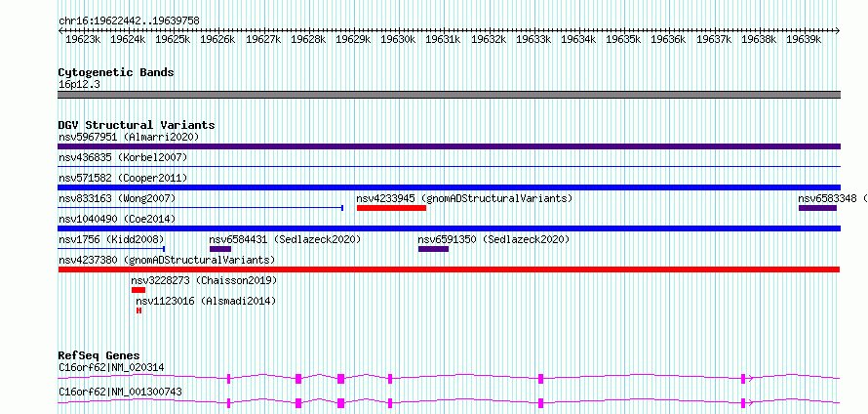The width and height of the screenshot is (868, 414).
Task: Select the long red nsv4237380 variant bar
Action: click(449, 269)
